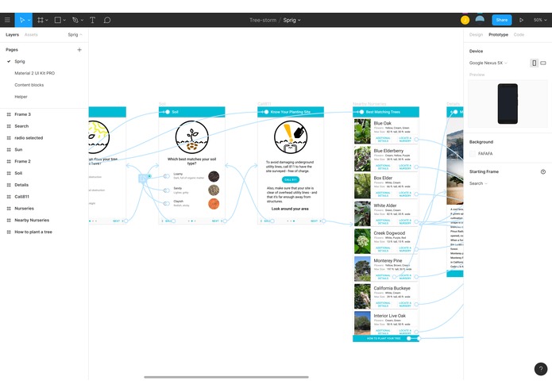The height and width of the screenshot is (392, 552).
Task: Click the soil plant illustration icon
Action: coord(192,137)
